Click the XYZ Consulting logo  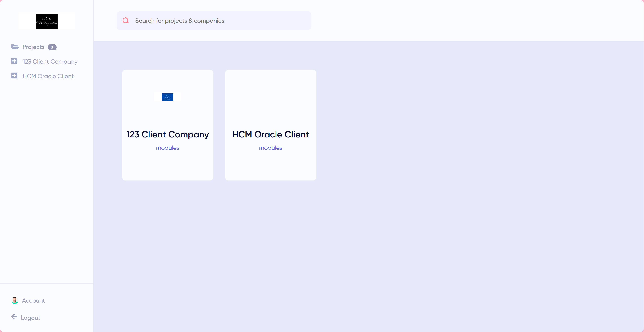coord(46,21)
